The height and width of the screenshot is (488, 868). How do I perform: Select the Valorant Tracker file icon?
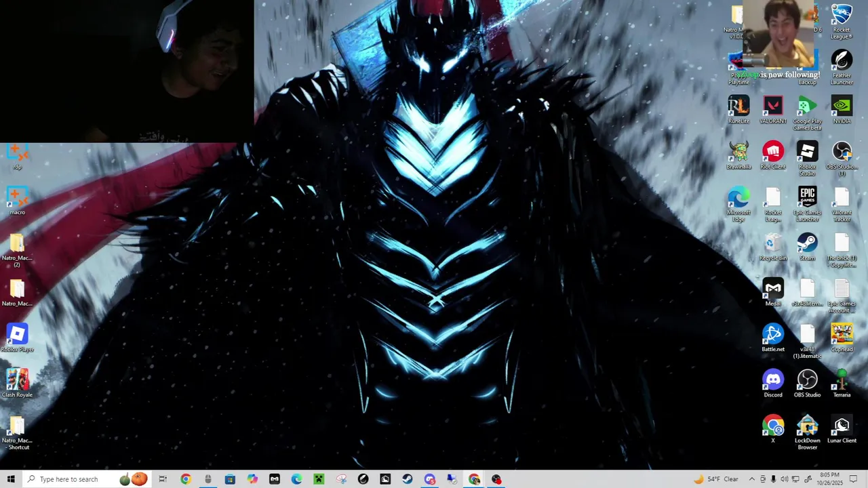point(842,203)
